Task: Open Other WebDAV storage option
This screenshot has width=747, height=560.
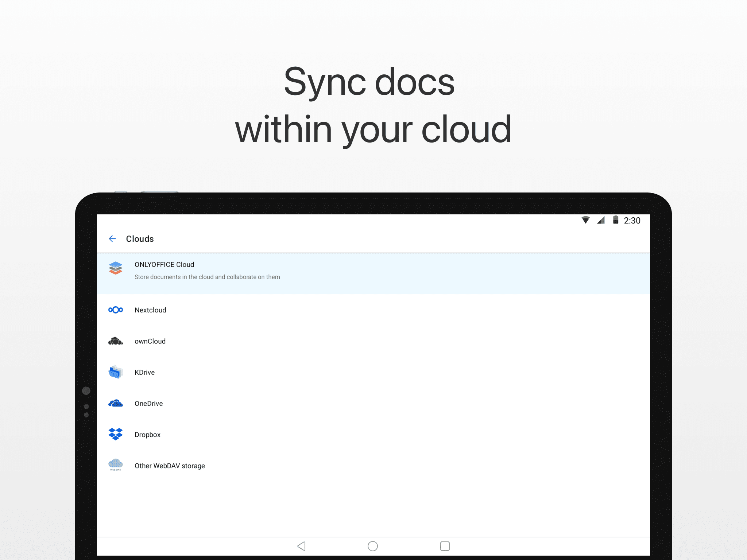Action: point(170,466)
